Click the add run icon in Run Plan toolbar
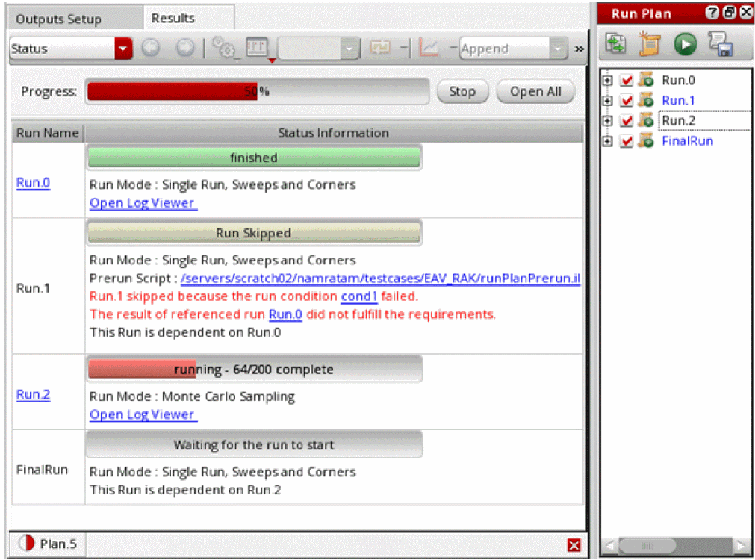 (616, 44)
